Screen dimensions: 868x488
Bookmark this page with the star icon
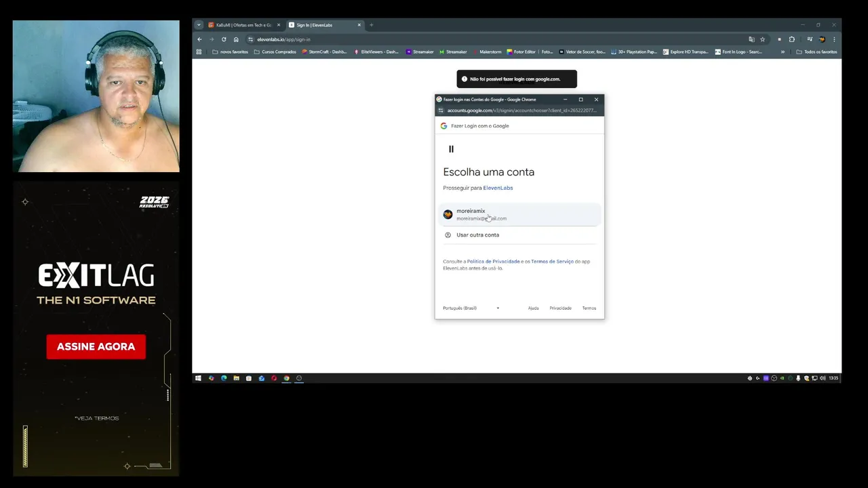[x=762, y=39]
